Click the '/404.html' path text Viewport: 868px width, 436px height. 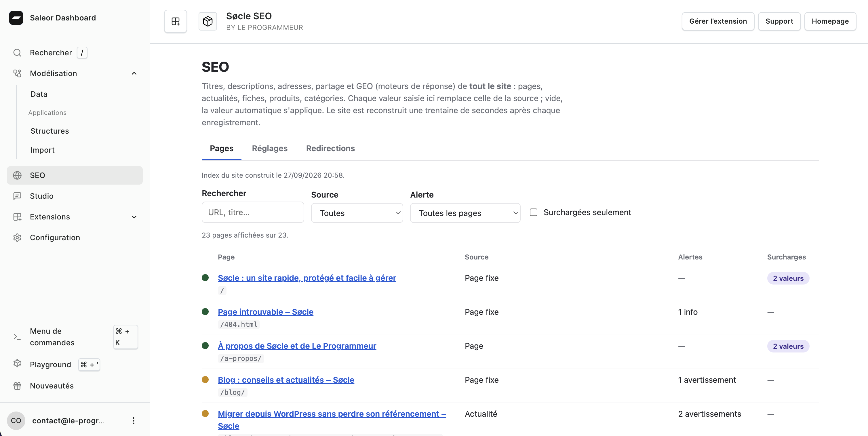(x=239, y=324)
